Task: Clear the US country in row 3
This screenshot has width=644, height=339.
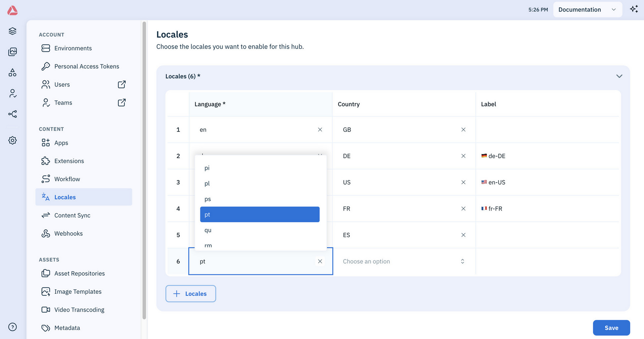Action: [463, 182]
